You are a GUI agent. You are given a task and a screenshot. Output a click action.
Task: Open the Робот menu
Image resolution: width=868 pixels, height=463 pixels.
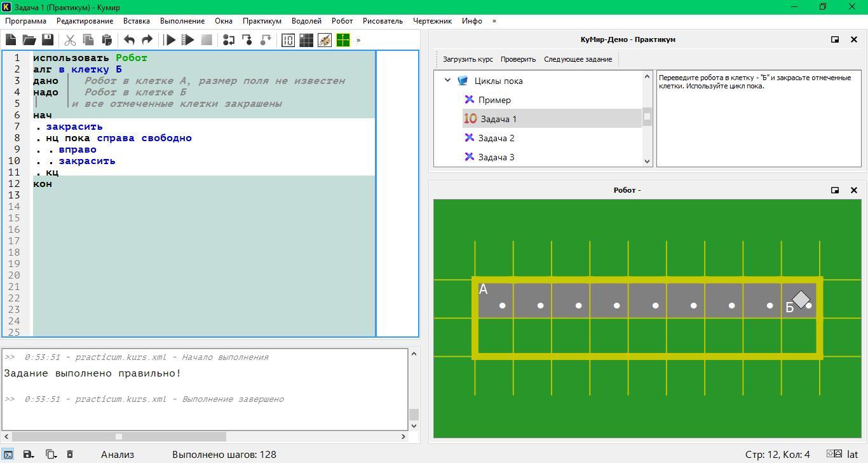click(x=342, y=21)
